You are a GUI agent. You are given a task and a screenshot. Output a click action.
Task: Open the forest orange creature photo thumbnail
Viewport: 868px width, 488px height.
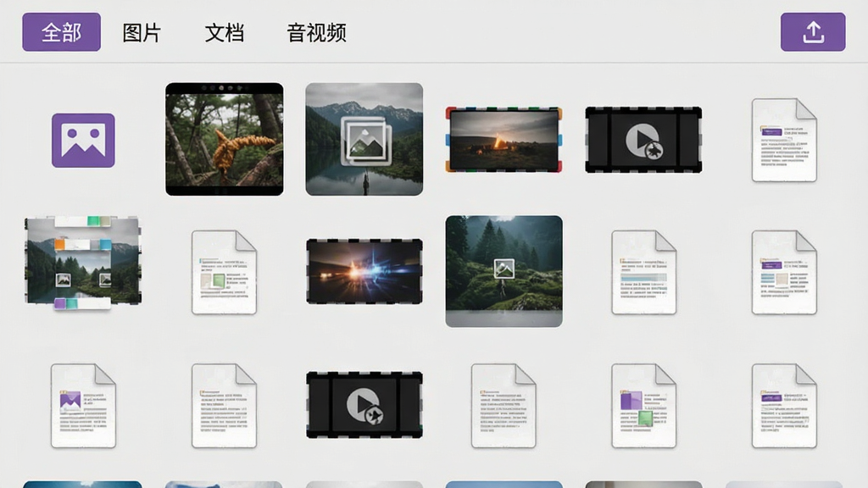point(224,140)
